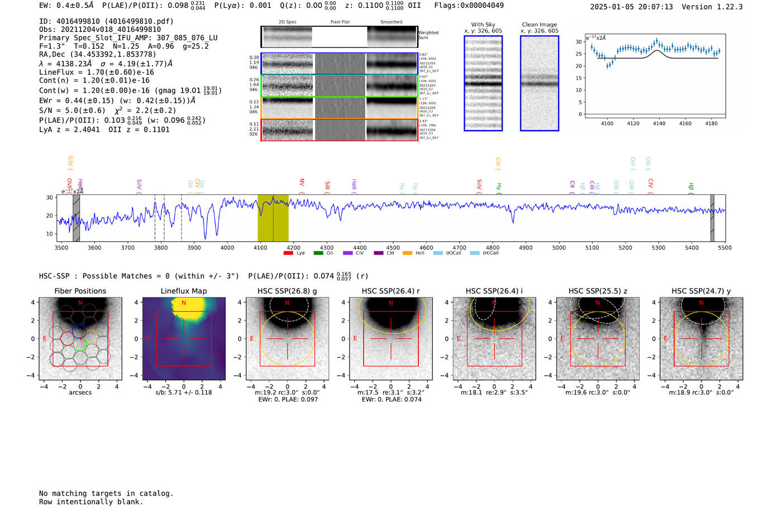This screenshot has width=782, height=532.
Task: Select the HSC SSP(25.5) z cutout
Action: point(598,339)
